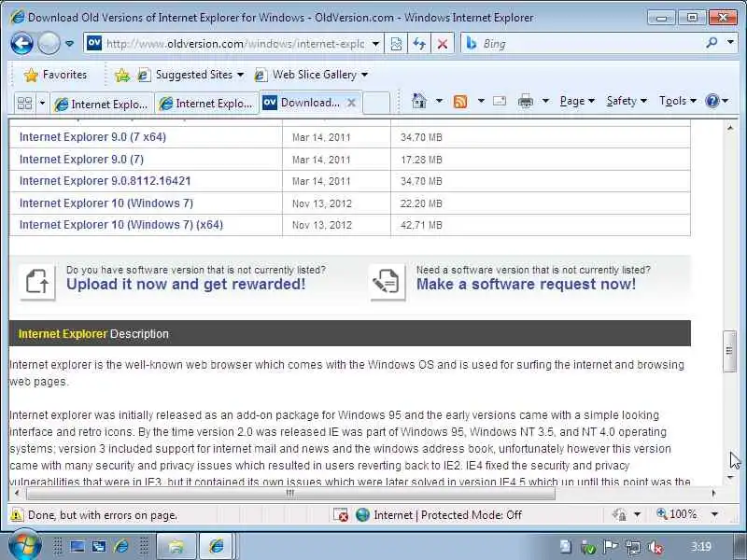747x560 pixels.
Task: Open the search provider dropdown arrow
Action: [x=730, y=43]
